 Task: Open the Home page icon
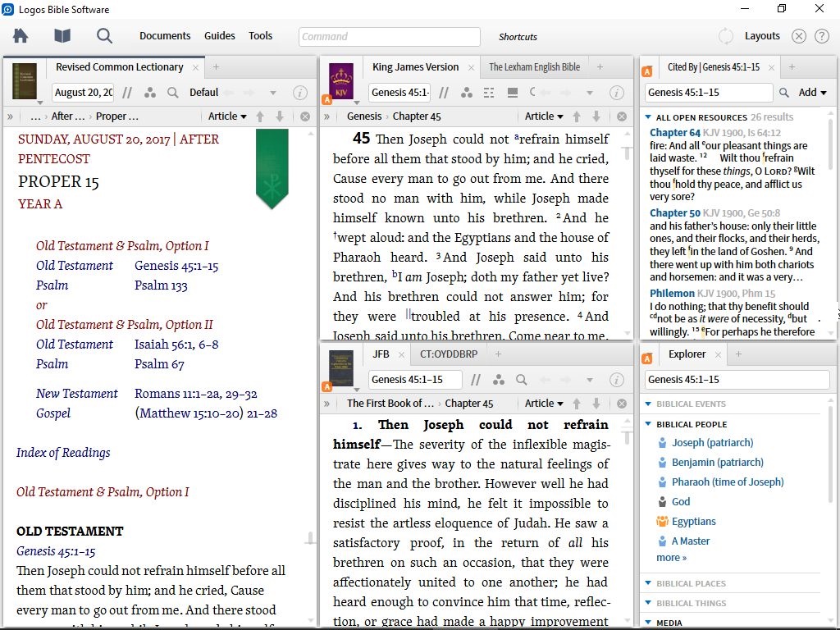20,36
